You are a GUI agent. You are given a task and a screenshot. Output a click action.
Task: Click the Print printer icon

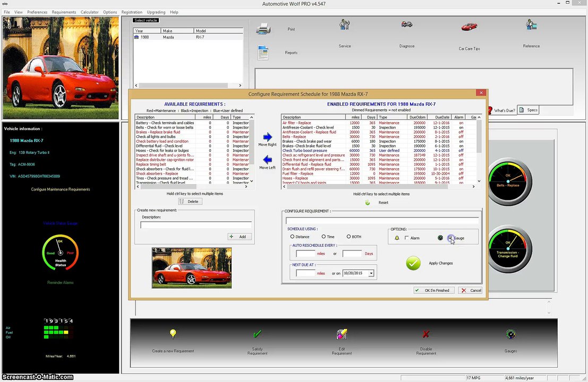pyautogui.click(x=263, y=29)
